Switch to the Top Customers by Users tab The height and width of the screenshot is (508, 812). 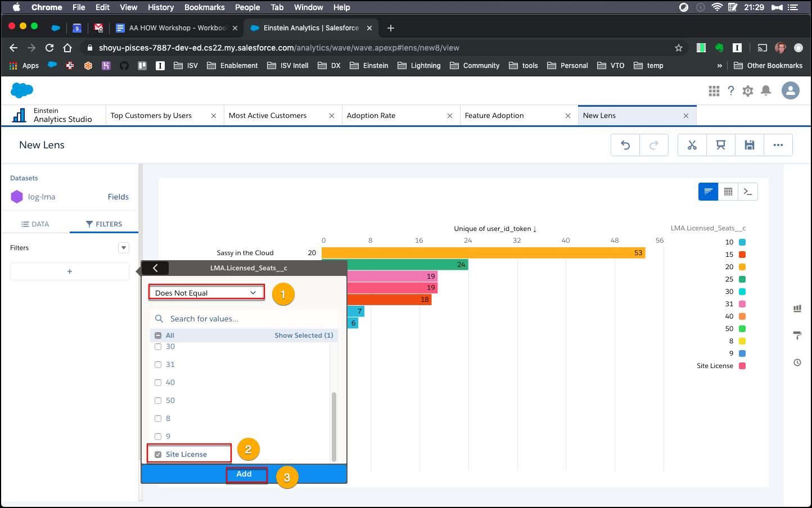[x=151, y=116]
